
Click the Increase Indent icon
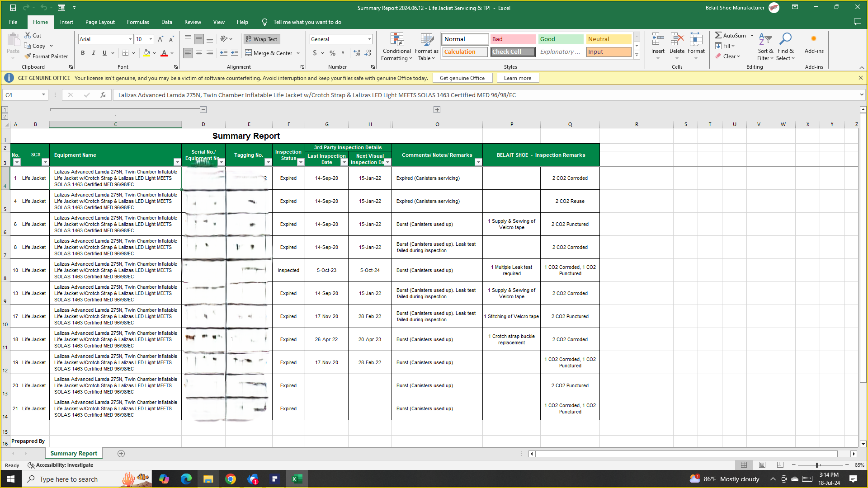[x=234, y=53]
